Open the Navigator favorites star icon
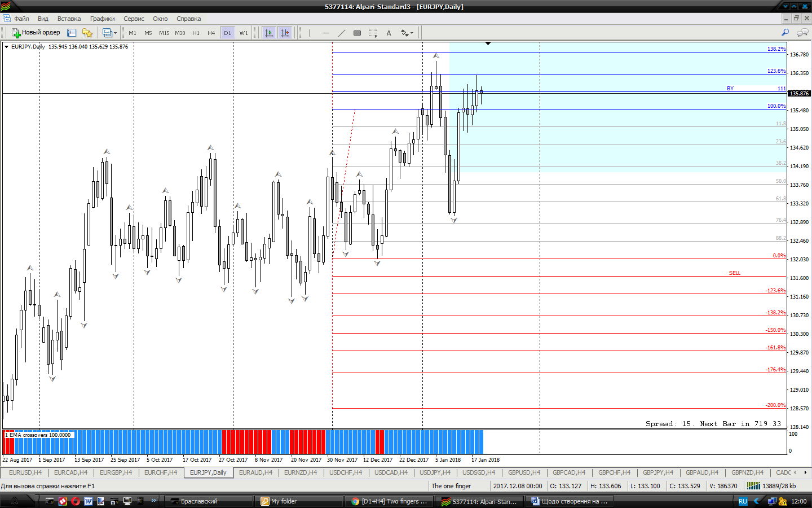The image size is (812, 508). [x=87, y=33]
